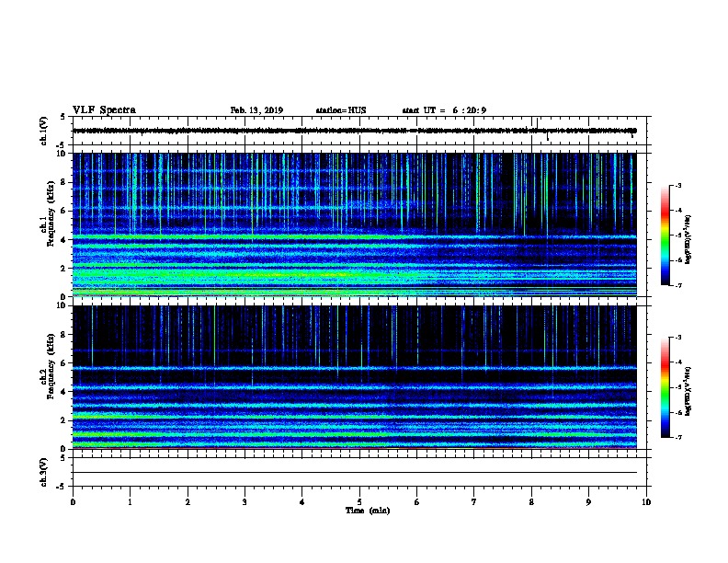Click the time axis tick label "7"
This screenshot has height=563, width=728.
pyautogui.click(x=474, y=502)
